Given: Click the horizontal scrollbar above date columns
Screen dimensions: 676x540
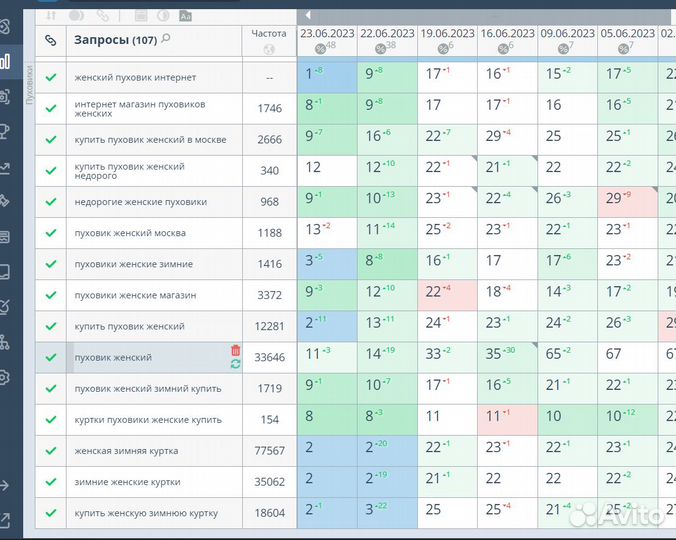Looking at the screenshot, I should click(480, 15).
